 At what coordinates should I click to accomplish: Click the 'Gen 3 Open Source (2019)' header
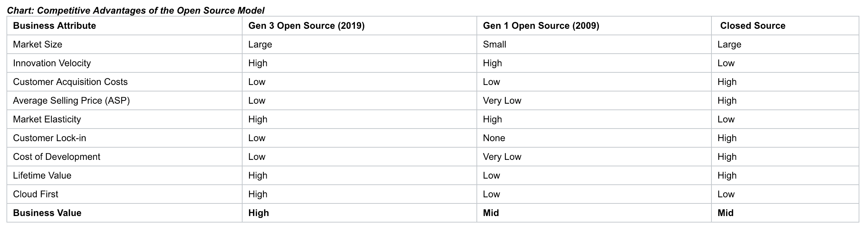(x=306, y=26)
